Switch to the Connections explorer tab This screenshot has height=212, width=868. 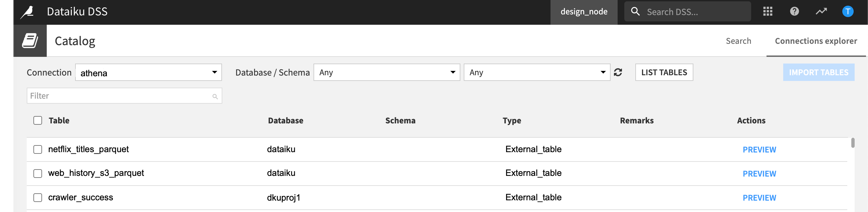(816, 41)
